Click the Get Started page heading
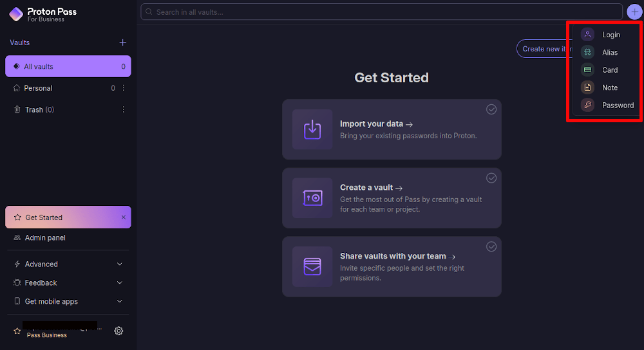644x350 pixels. coord(392,78)
